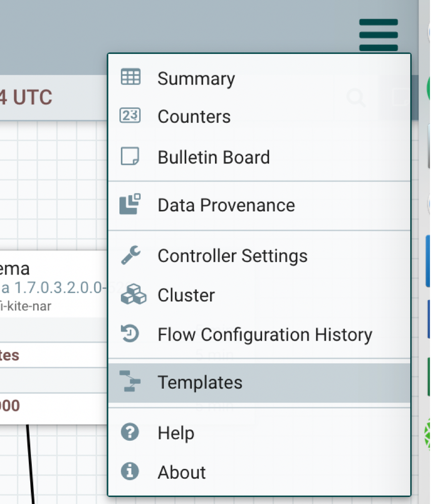Screen dimensions: 431x504
Task: Select the Counters menu entry
Action: coord(194,117)
